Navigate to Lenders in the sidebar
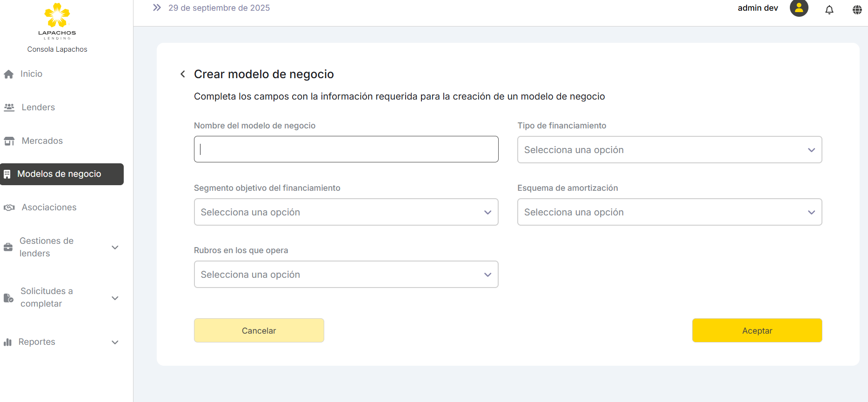The image size is (868, 402). (38, 107)
